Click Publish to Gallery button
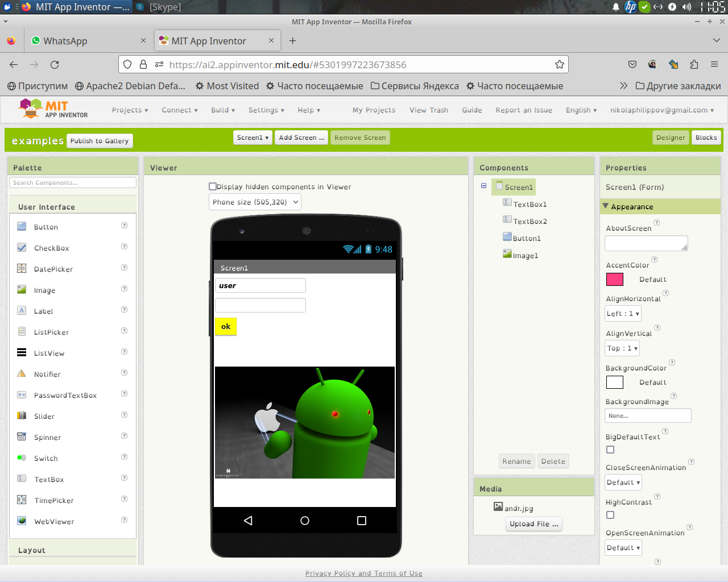728x582 pixels. tap(100, 141)
